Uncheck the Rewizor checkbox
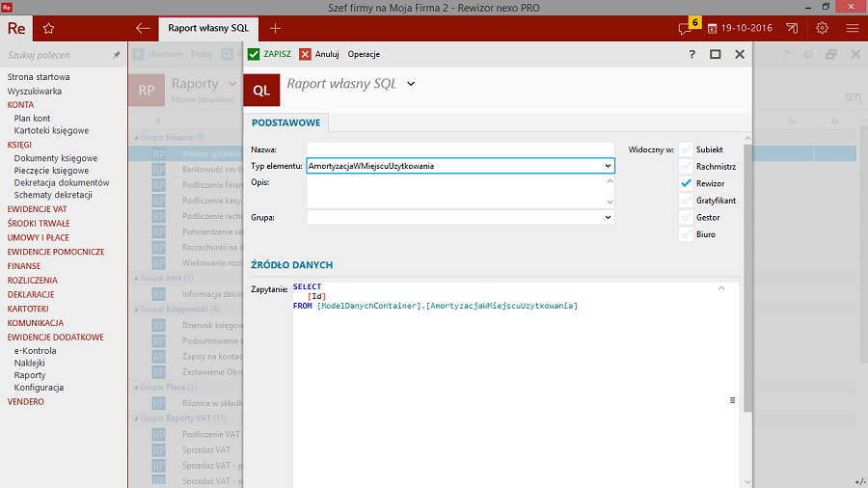Screen dimensions: 868x488 pyautogui.click(x=686, y=183)
